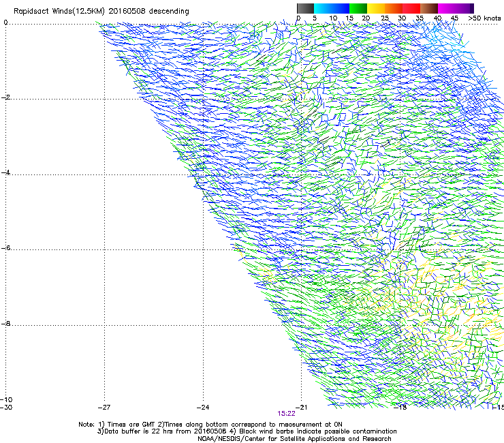This screenshot has width=504, height=443.
Task: Click the purple 45-50 knots legend swatch
Action: click(x=464, y=8)
